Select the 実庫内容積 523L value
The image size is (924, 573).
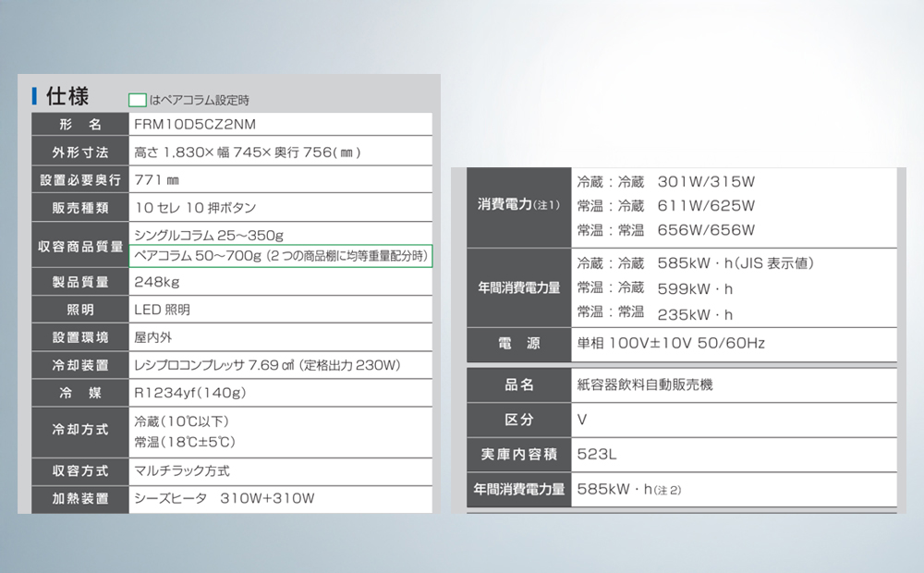pyautogui.click(x=596, y=454)
